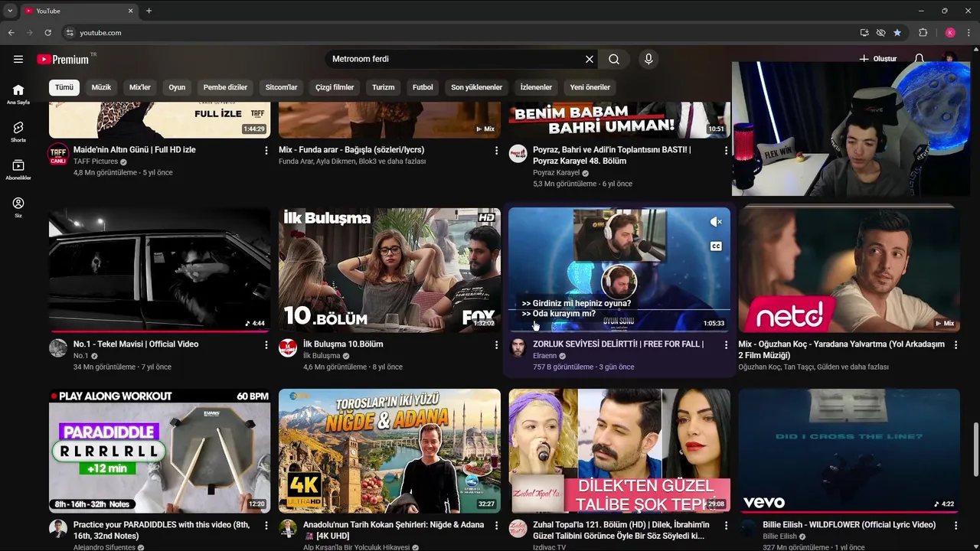The image size is (980, 551).
Task: Click the YouTube Premium logo
Action: pos(63,59)
